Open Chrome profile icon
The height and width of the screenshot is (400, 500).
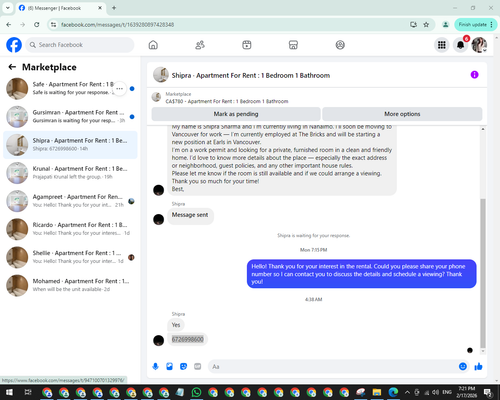[445, 24]
